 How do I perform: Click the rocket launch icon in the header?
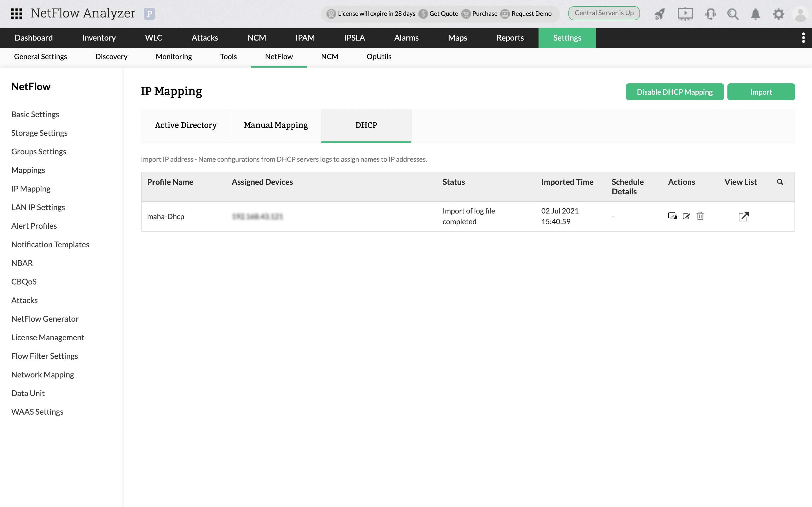pos(659,14)
